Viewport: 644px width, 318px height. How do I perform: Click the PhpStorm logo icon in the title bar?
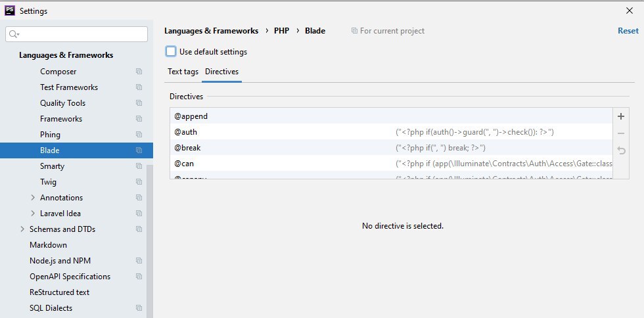point(10,11)
